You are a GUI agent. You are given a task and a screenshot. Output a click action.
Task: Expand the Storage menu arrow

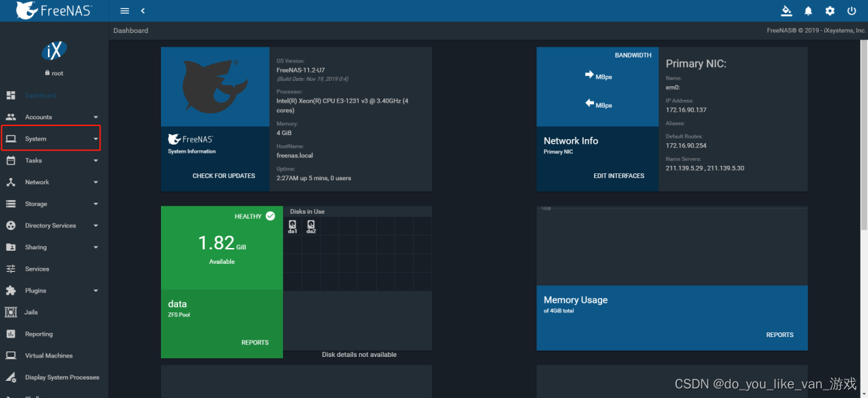coord(95,204)
